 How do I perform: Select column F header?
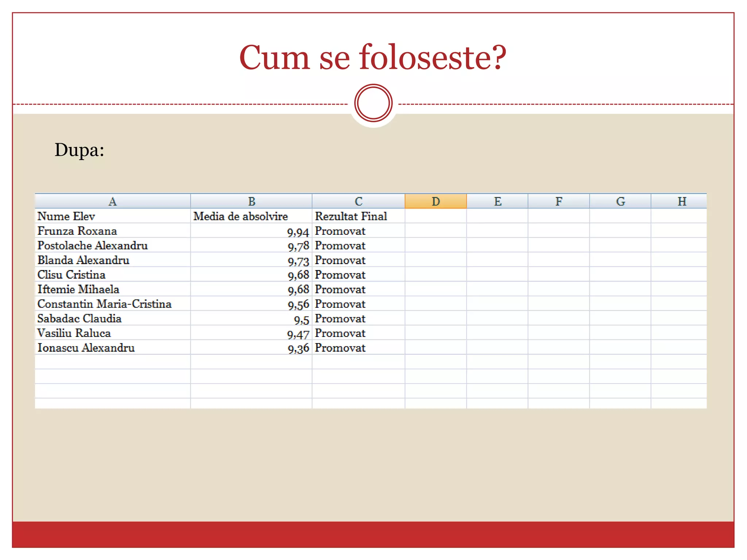(x=558, y=201)
